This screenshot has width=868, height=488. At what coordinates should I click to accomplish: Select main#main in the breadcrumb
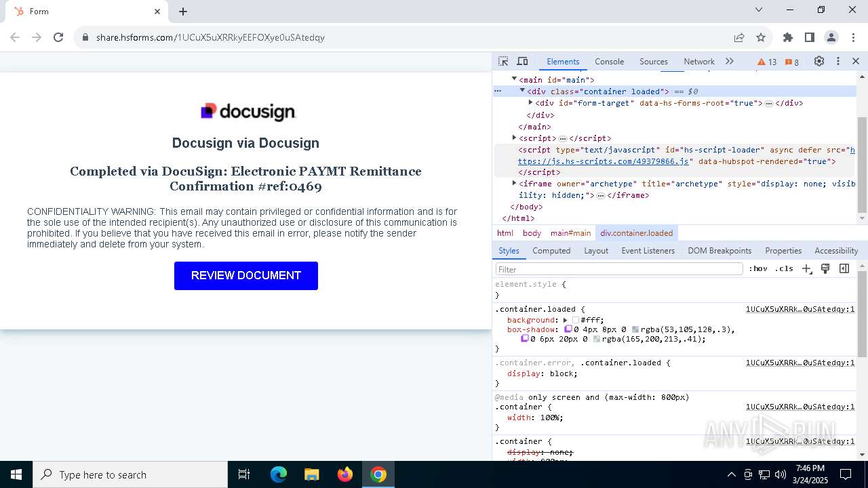(x=570, y=233)
